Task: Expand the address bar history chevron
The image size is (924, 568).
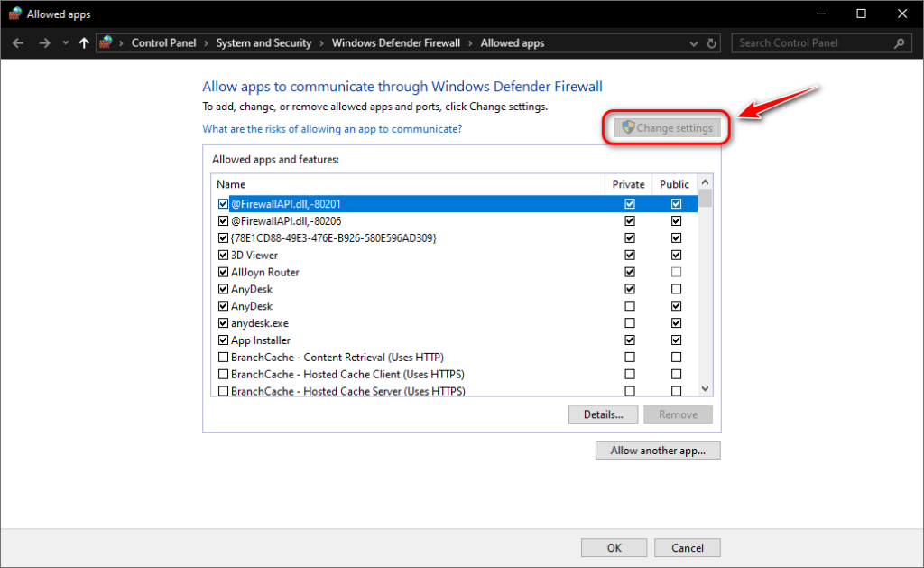Action: pyautogui.click(x=694, y=43)
